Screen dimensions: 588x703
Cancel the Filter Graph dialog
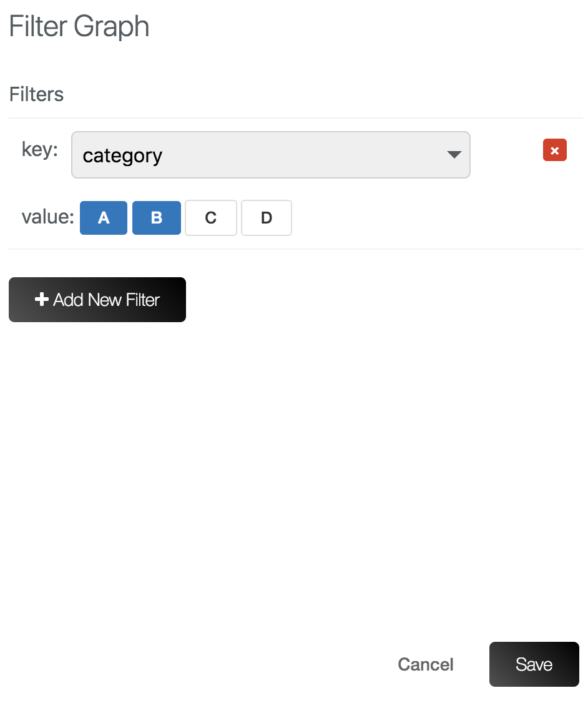point(426,664)
